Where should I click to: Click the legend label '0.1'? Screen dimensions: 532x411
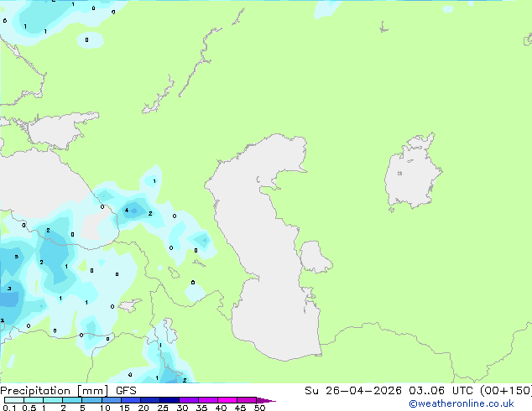click(x=9, y=408)
